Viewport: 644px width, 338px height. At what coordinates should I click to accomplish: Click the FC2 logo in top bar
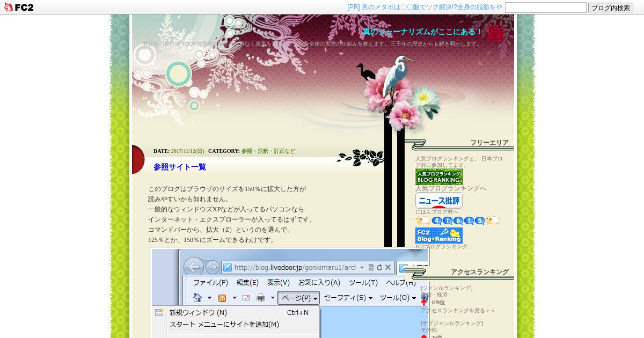(19, 8)
